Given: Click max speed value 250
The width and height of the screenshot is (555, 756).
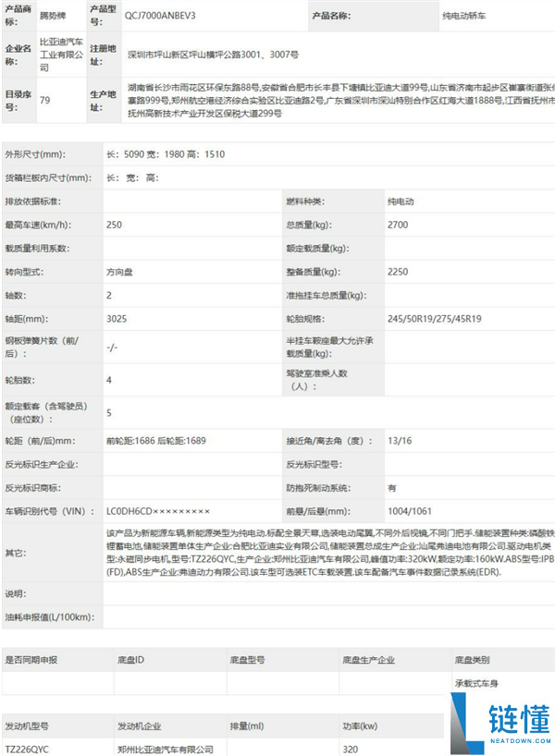Looking at the screenshot, I should [x=114, y=225].
